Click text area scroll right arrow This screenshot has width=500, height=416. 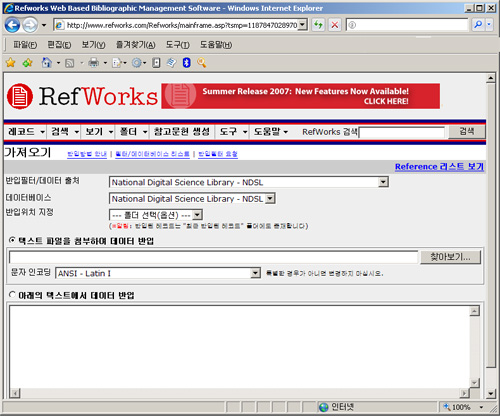[x=464, y=394]
